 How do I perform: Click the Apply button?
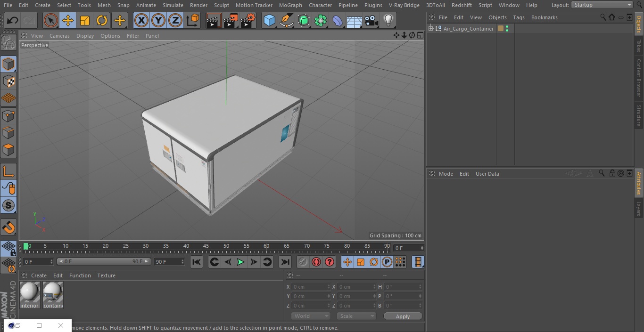403,316
